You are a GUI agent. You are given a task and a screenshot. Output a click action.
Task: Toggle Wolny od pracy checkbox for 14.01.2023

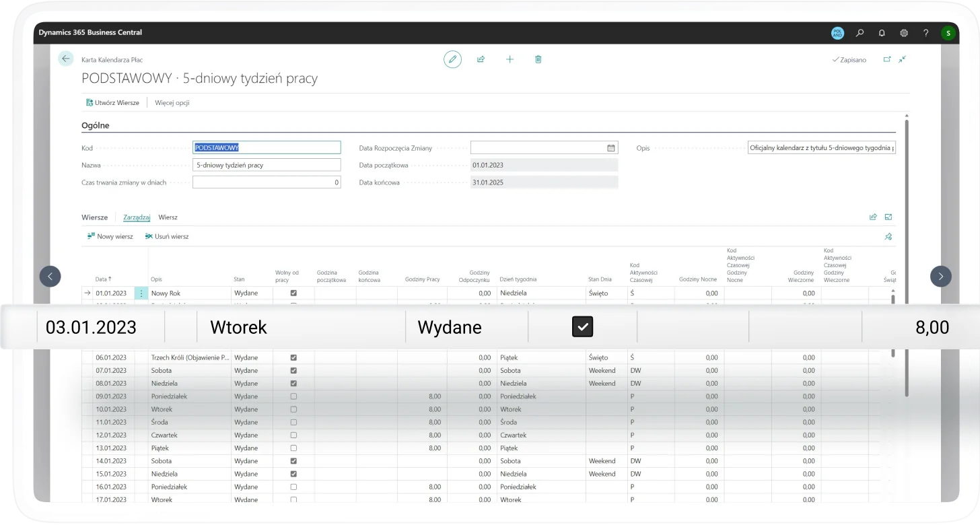293,461
